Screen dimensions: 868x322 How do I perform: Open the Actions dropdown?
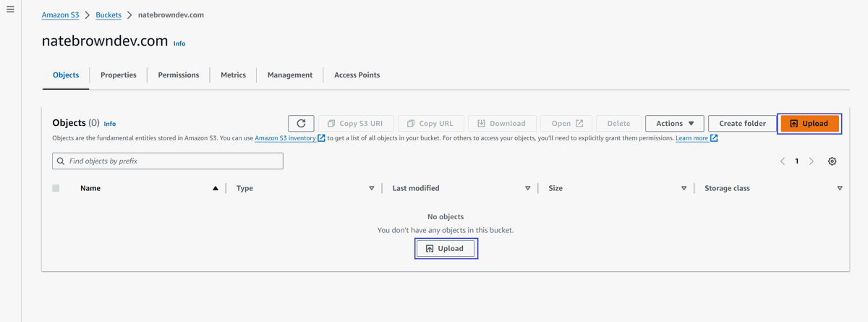click(675, 123)
